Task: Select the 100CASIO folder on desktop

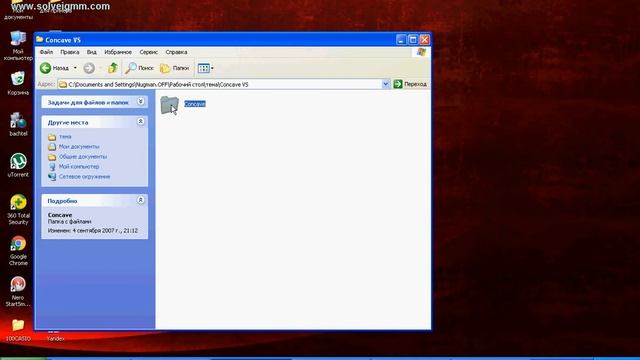Action: tap(18, 330)
